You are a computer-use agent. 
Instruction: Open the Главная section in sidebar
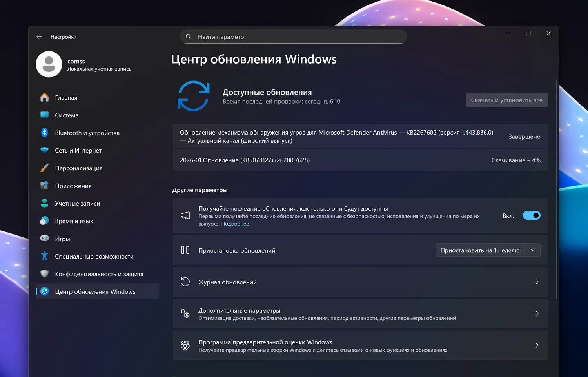tap(97, 97)
